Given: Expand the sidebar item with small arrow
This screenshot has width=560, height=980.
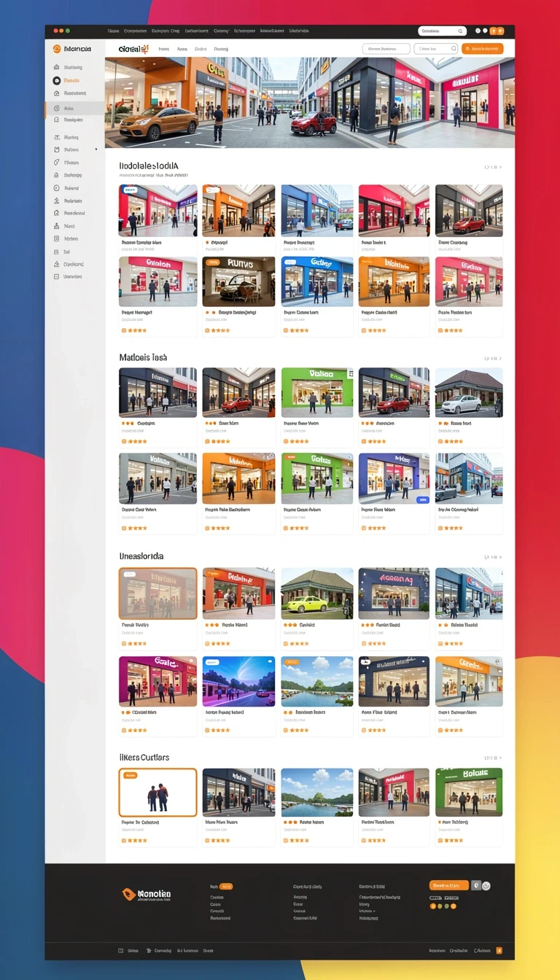Looking at the screenshot, I should tap(75, 149).
